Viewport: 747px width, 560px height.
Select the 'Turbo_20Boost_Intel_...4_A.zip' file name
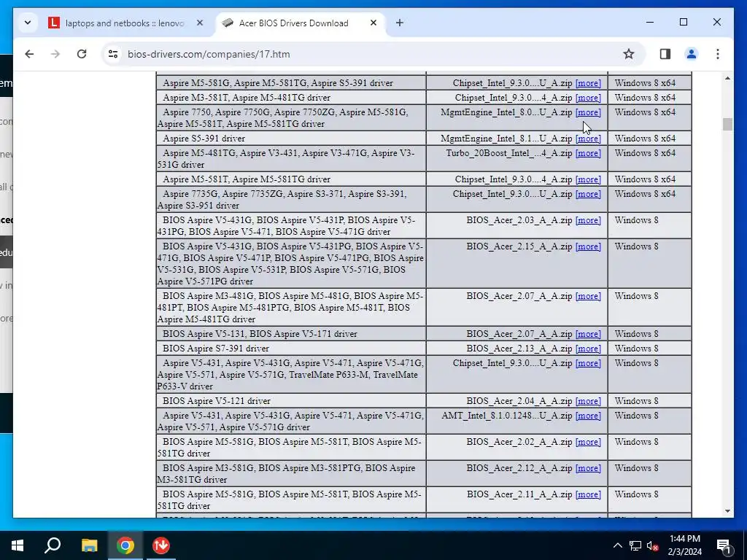509,153
